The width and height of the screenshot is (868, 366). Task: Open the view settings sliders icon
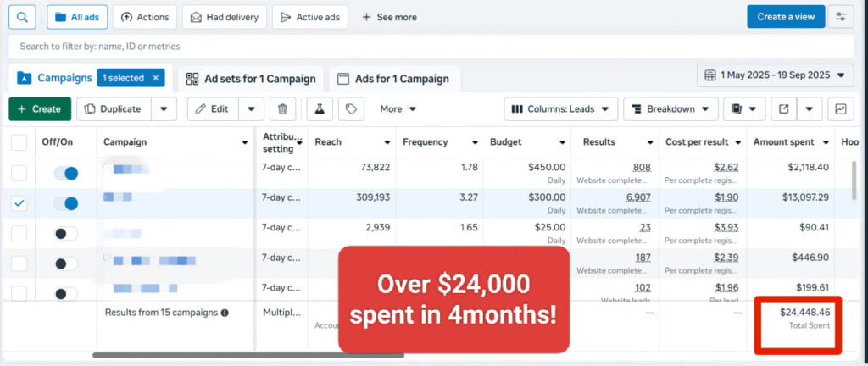coord(840,17)
